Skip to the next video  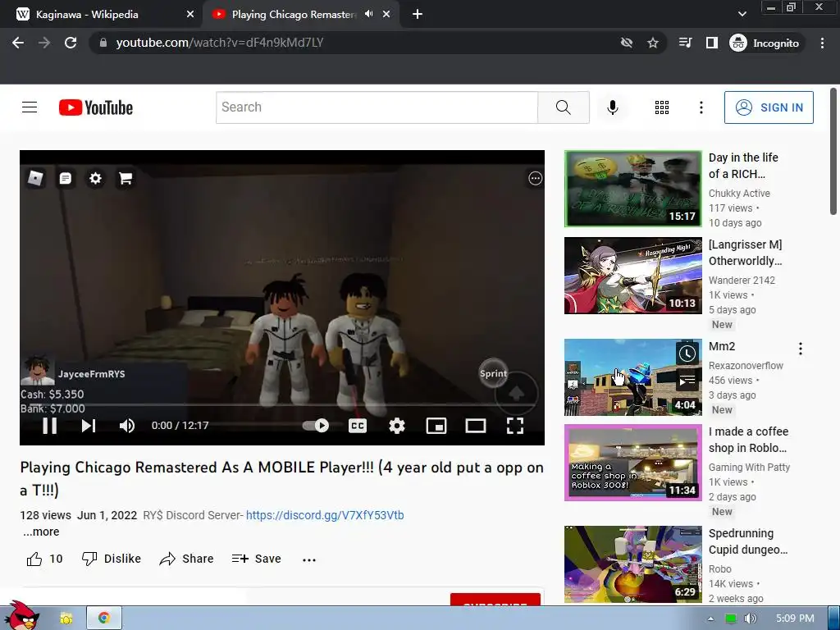[x=89, y=426]
